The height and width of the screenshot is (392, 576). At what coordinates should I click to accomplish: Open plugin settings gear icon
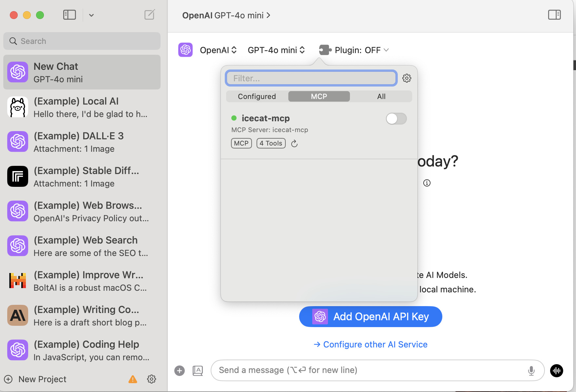[407, 78]
